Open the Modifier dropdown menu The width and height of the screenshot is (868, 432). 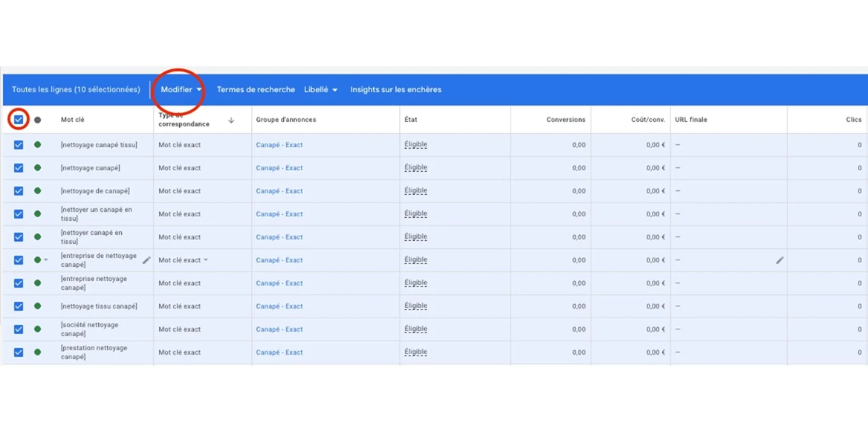click(x=181, y=90)
